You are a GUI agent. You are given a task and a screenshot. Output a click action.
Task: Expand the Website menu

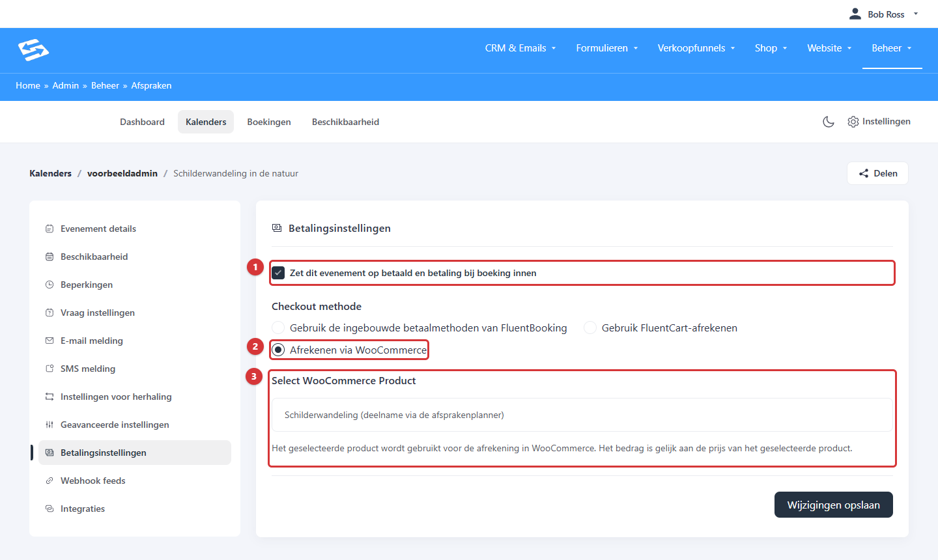point(830,48)
